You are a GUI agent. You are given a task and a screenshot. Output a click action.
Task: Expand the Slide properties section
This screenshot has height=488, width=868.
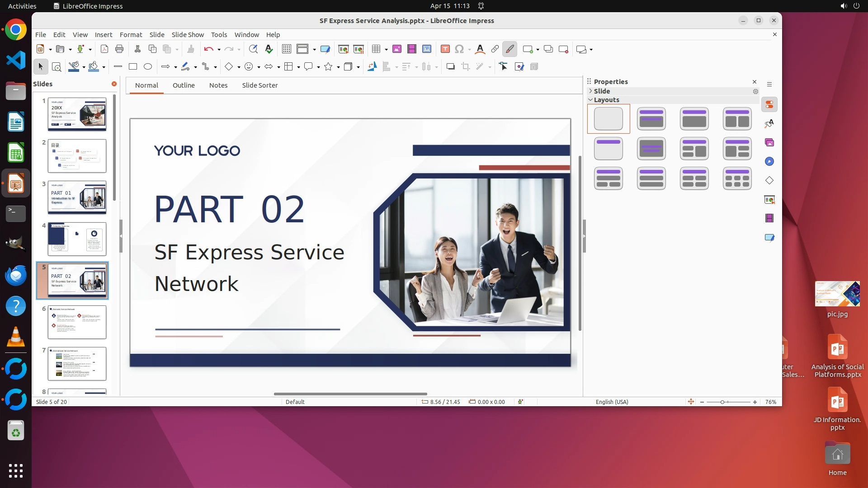point(590,91)
